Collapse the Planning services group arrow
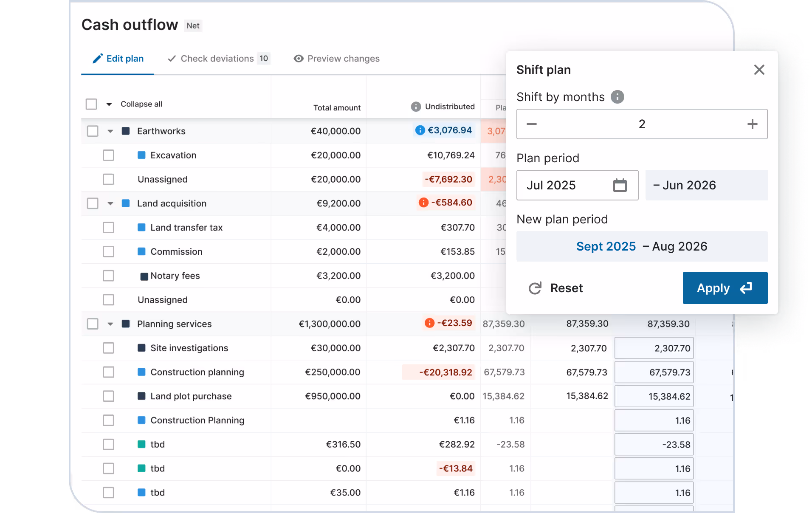 tap(110, 324)
